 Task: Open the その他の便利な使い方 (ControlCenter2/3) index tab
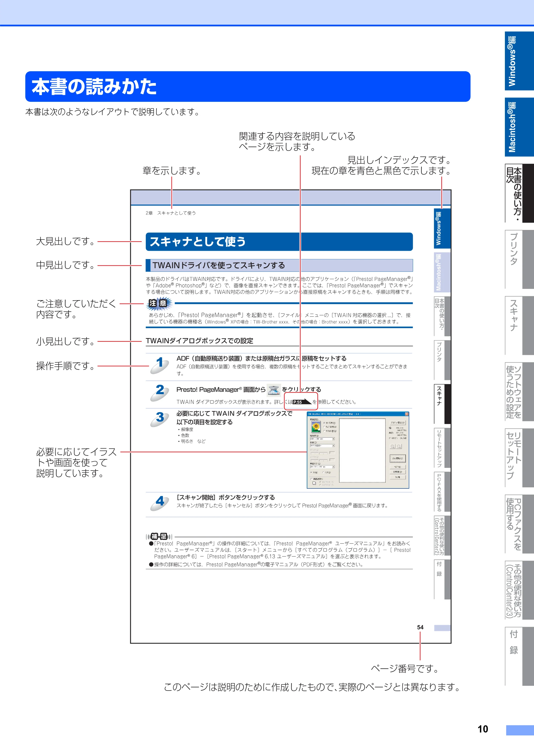519,590
